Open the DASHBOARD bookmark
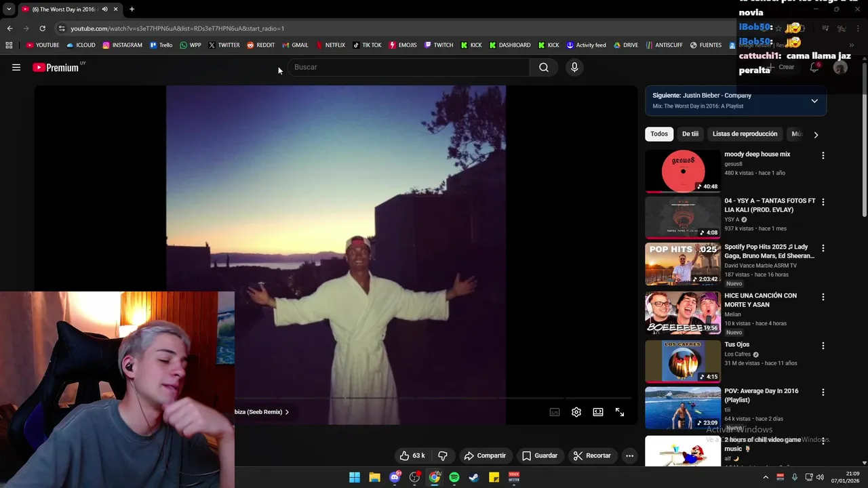The height and width of the screenshot is (488, 868). (509, 45)
